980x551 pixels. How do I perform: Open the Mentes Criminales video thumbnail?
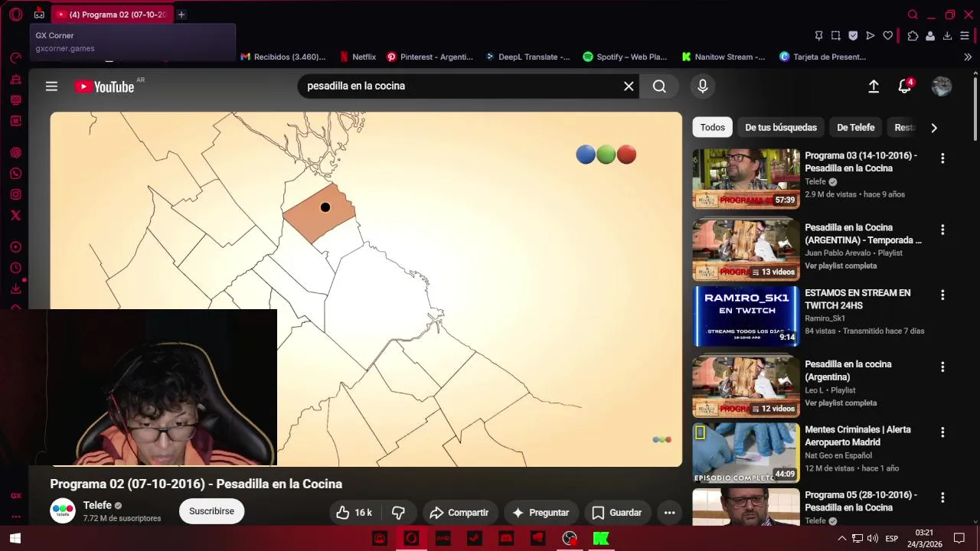point(746,453)
